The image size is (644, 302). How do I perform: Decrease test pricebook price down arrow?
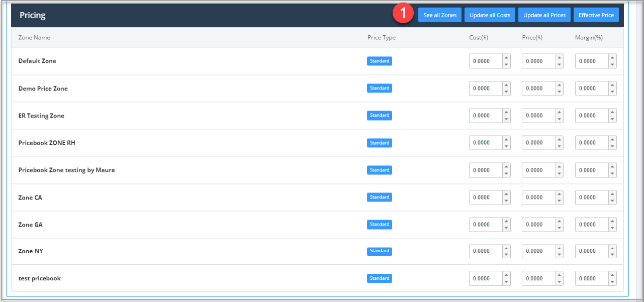[559, 281]
